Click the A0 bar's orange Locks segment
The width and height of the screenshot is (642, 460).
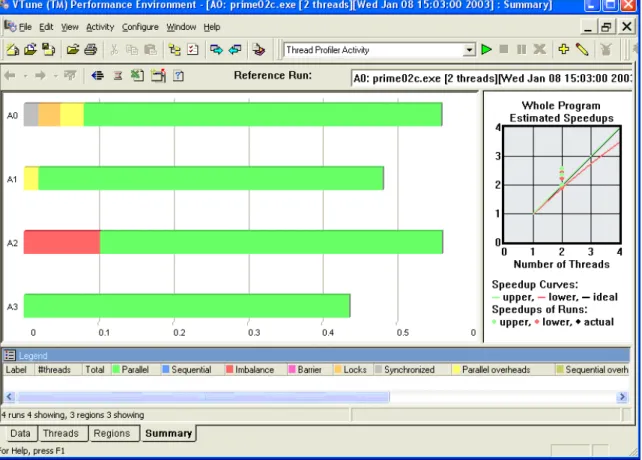[x=49, y=114]
